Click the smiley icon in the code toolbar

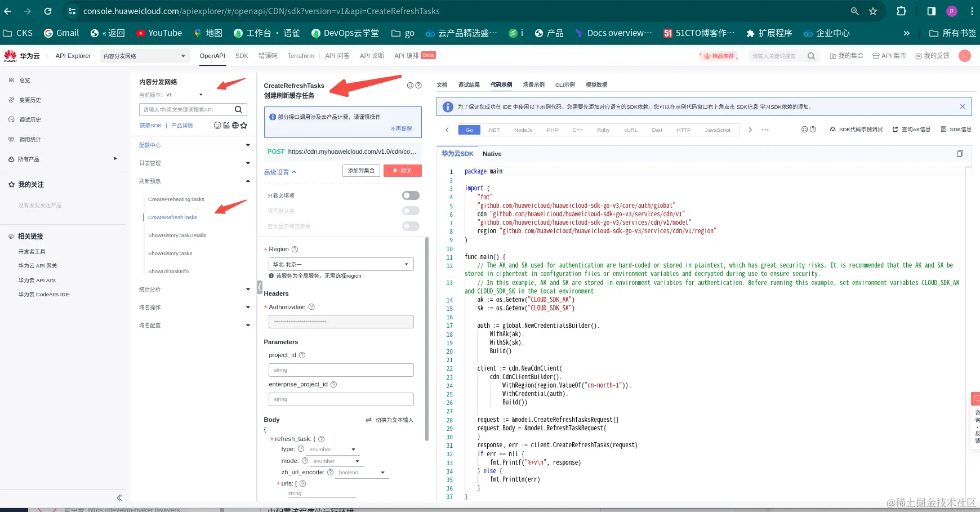click(x=805, y=130)
